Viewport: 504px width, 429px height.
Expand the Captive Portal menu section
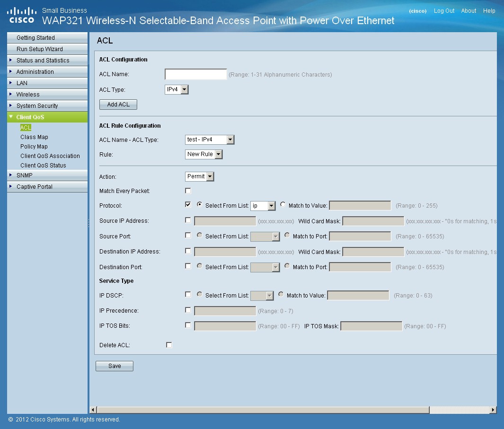point(47,187)
